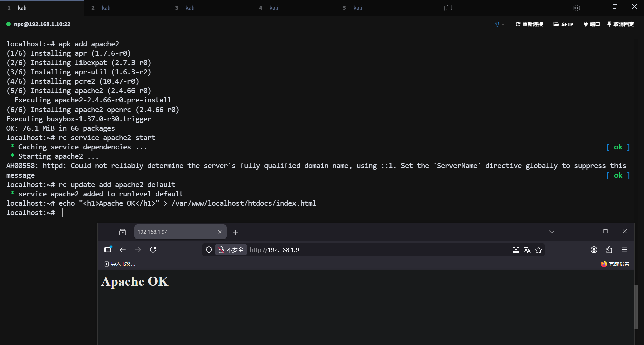This screenshot has height=345, width=644.
Task: Click the 重新连接 reconnect button
Action: click(x=529, y=24)
